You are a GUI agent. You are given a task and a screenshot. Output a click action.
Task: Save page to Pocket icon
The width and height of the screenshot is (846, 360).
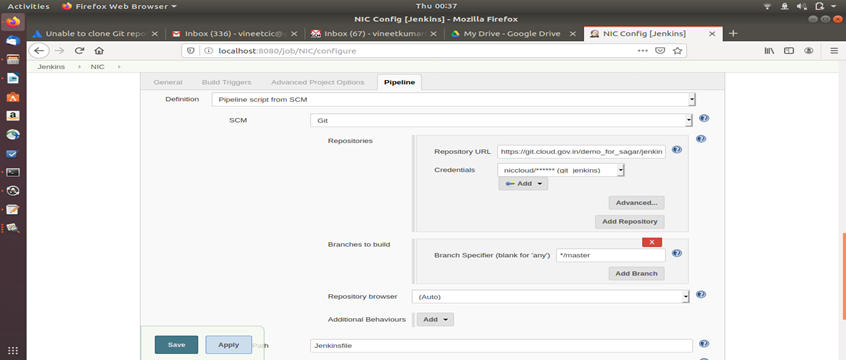[660, 51]
